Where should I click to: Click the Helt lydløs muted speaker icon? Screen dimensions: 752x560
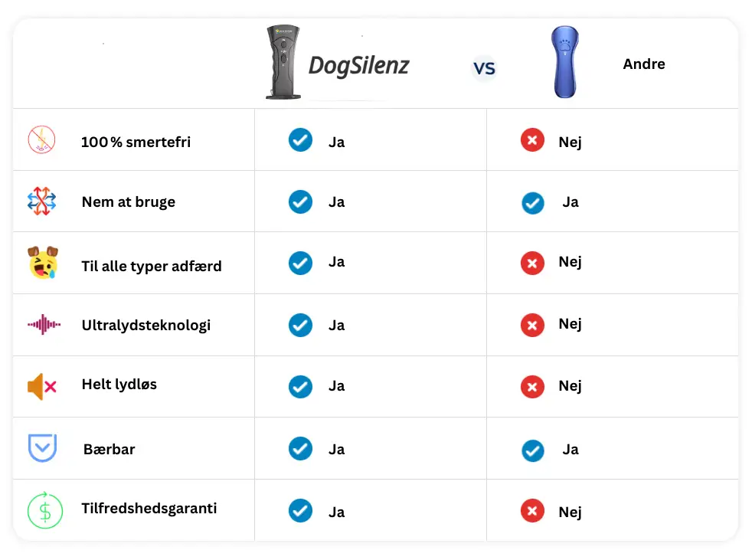(42, 386)
